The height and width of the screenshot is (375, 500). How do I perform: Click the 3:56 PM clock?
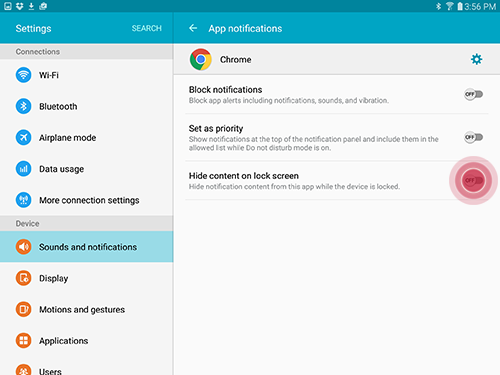click(x=480, y=6)
